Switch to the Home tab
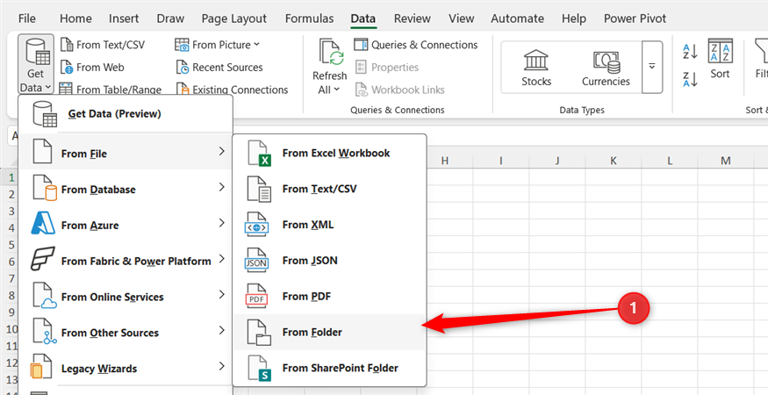Viewport: 768px width, 395px height. pyautogui.click(x=75, y=19)
